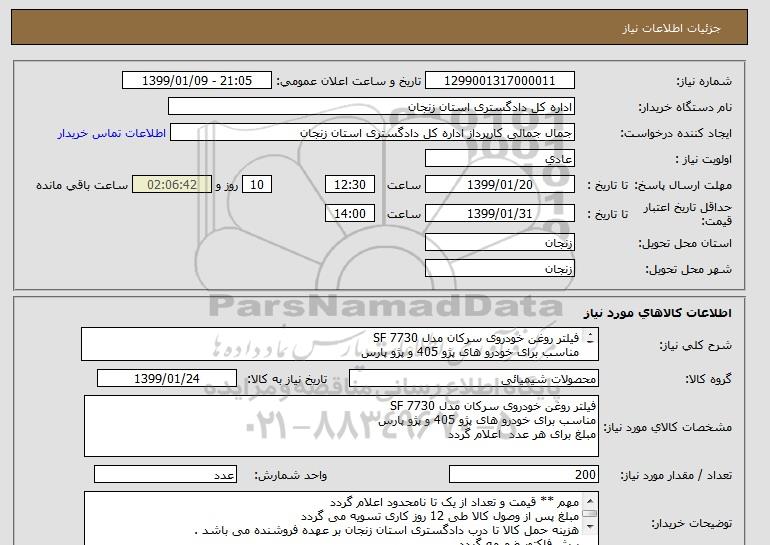
Task: Click the label اولویت نیاز
Action: tap(704, 159)
